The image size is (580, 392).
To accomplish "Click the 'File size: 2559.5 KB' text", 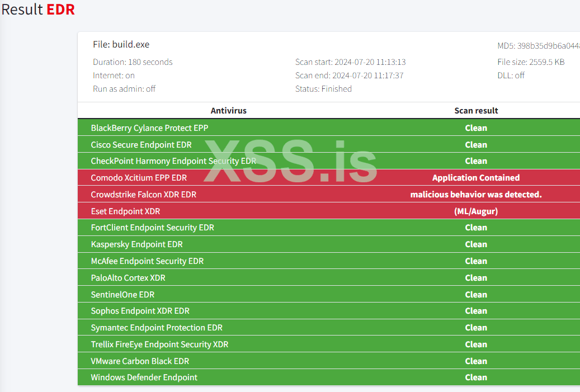I will tap(531, 62).
